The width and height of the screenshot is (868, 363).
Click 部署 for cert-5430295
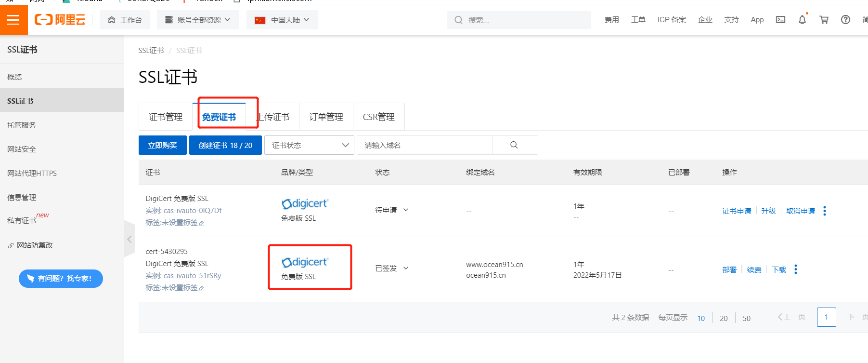click(729, 270)
